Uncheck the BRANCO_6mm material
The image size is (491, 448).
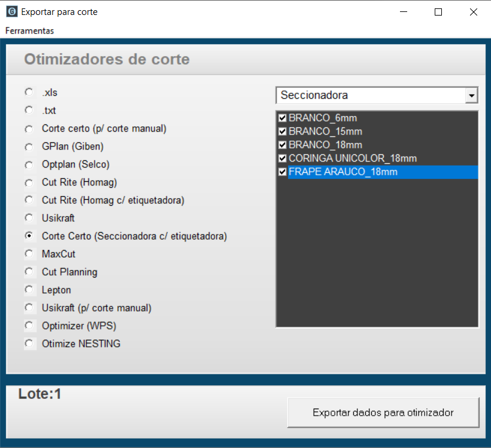[x=283, y=118]
